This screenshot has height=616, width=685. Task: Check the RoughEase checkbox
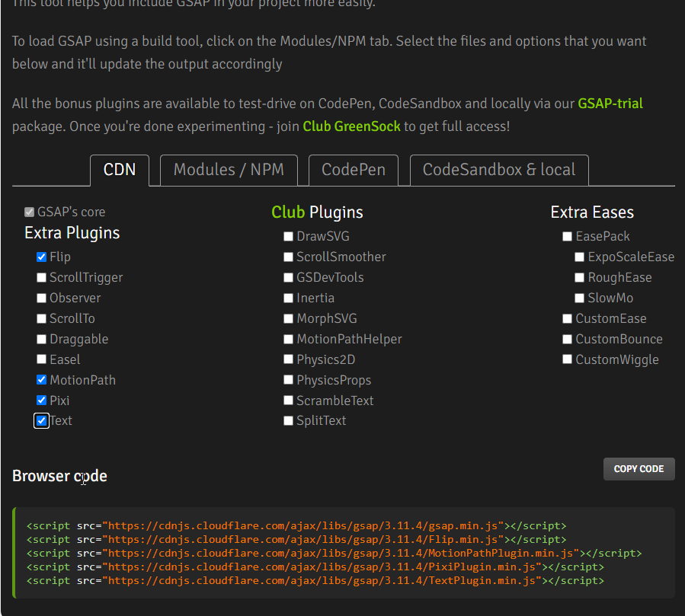point(580,278)
